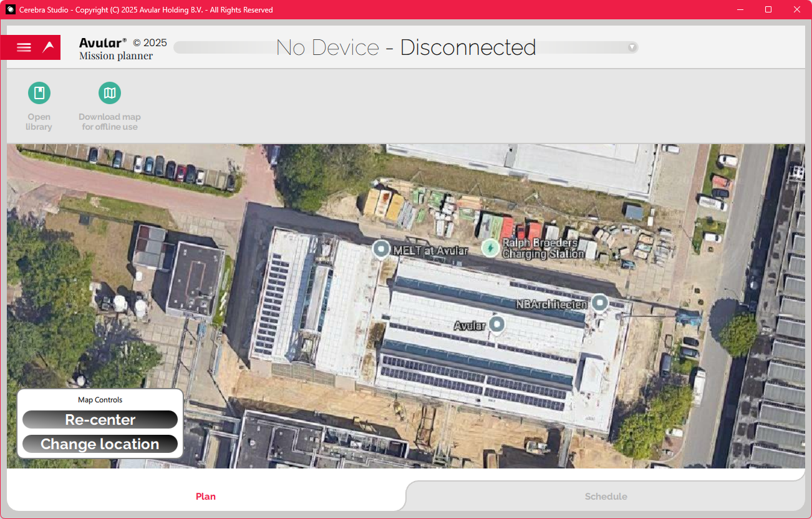Click the white Avular arrow logo beside the hamburger
812x519 pixels.
coord(48,47)
